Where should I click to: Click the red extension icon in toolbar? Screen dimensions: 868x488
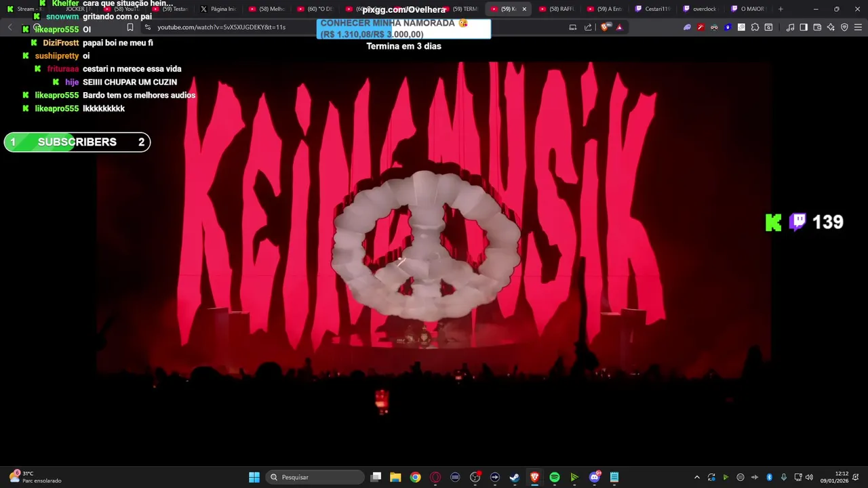tap(701, 27)
